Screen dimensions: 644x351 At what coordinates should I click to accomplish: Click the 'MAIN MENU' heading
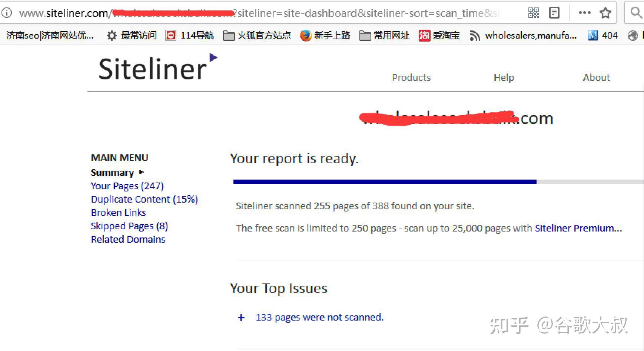click(x=120, y=158)
